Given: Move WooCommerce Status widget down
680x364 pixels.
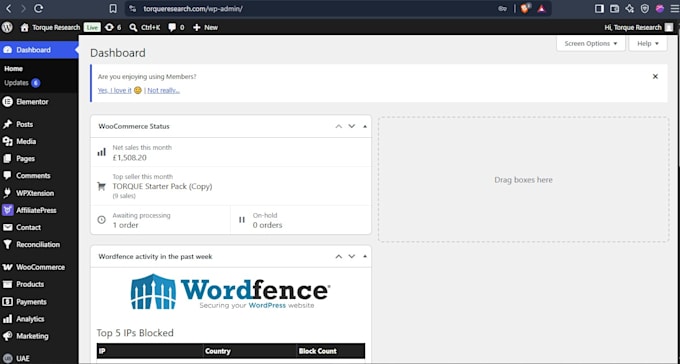Looking at the screenshot, I should [x=352, y=126].
